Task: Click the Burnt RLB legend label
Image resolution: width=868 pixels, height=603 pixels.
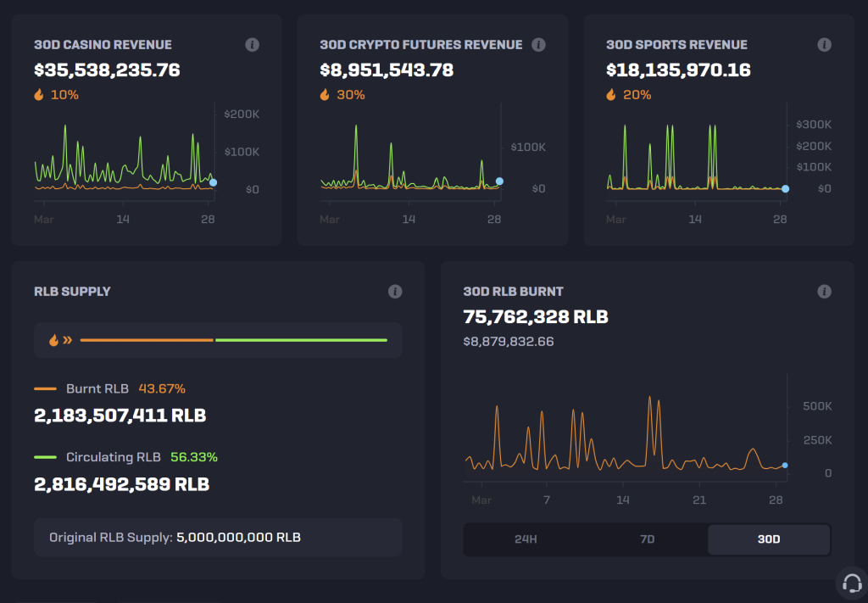Action: pyautogui.click(x=97, y=389)
